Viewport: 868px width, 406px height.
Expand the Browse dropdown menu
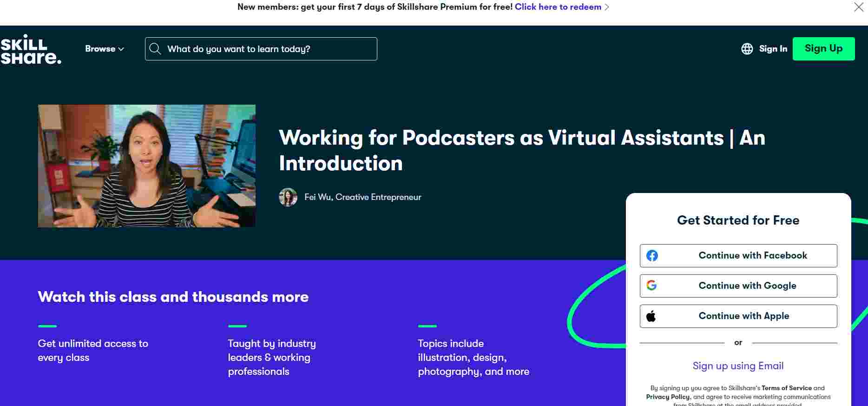[x=105, y=49]
